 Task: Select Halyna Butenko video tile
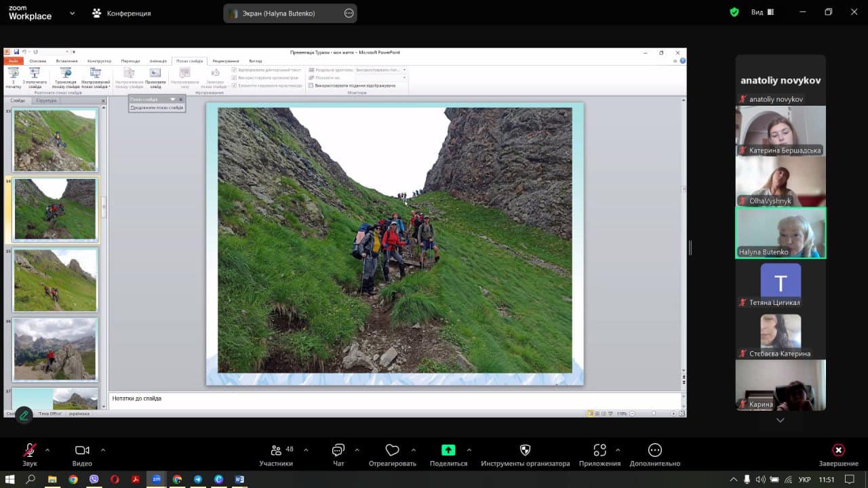[x=781, y=232]
